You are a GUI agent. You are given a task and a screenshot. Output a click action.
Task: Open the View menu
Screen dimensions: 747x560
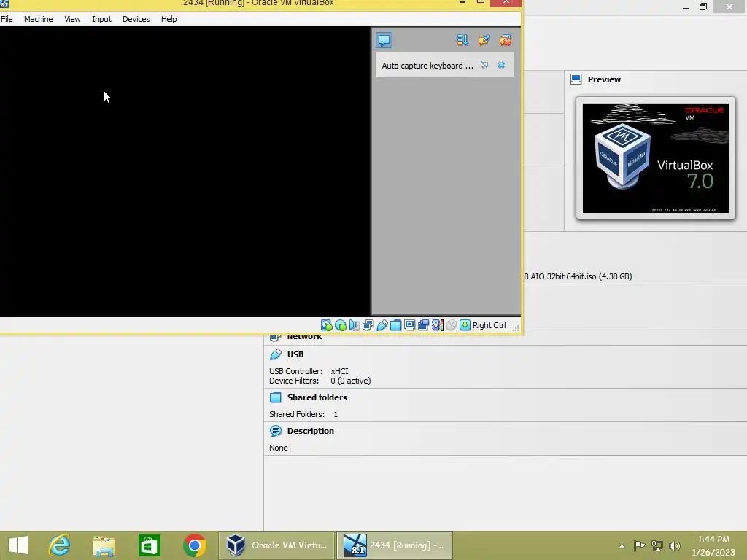72,19
